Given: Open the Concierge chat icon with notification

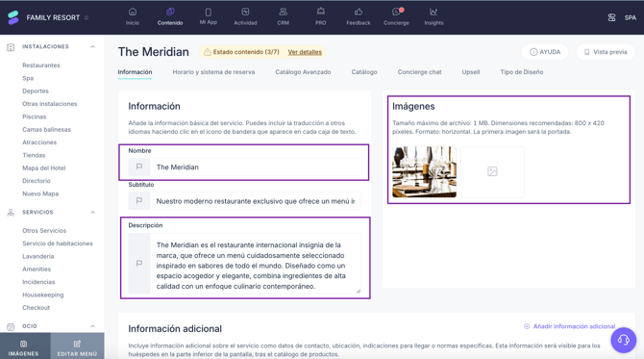Looking at the screenshot, I should pos(396,12).
